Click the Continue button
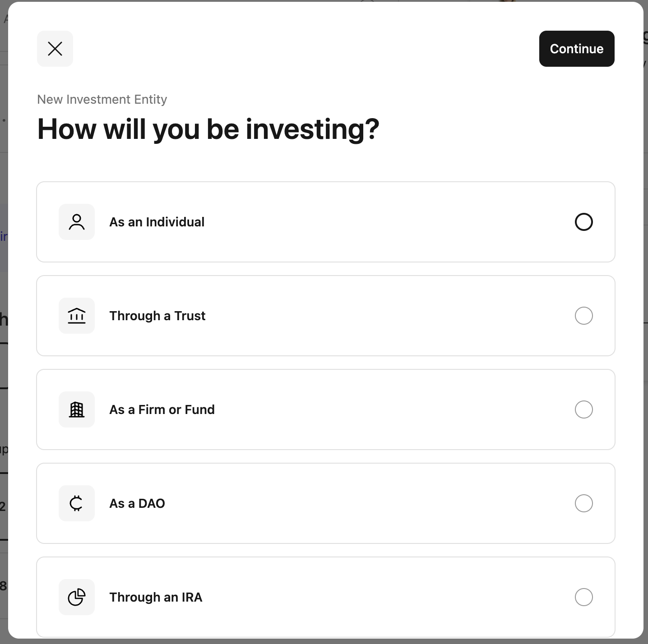The image size is (648, 644). point(577,49)
